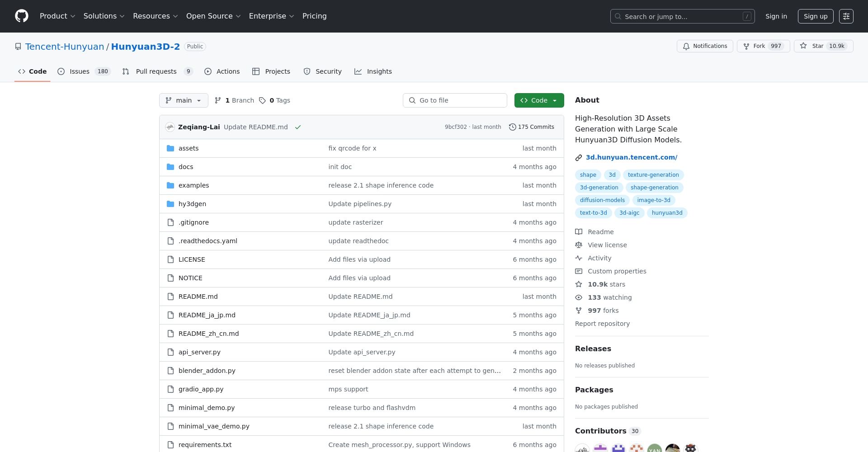Click the image-to-3d topic tag

(654, 200)
